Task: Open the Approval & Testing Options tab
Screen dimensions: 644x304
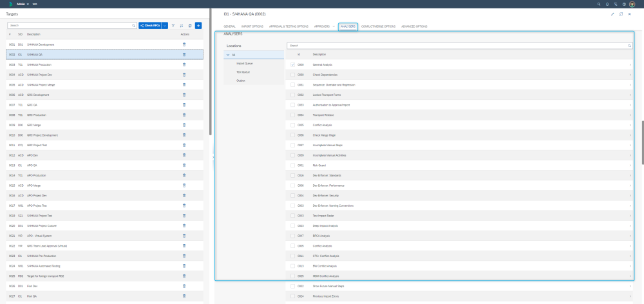Action: 289,26
